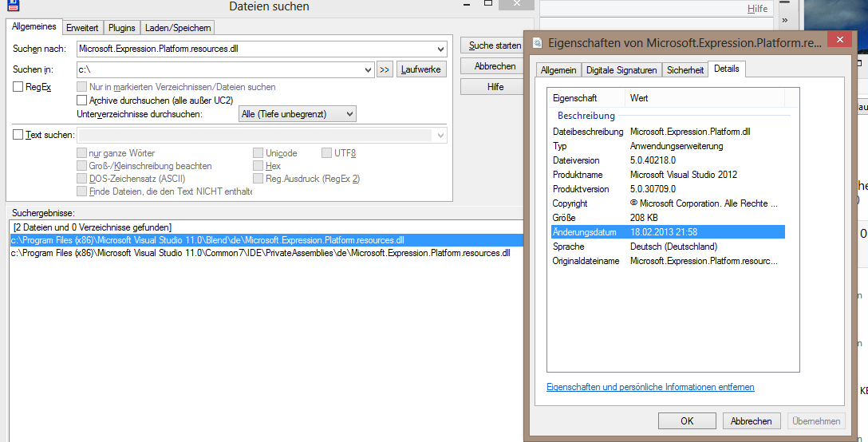Open the Hilfe menu in background window
Screen dimensions: 868x442
pyautogui.click(x=757, y=9)
